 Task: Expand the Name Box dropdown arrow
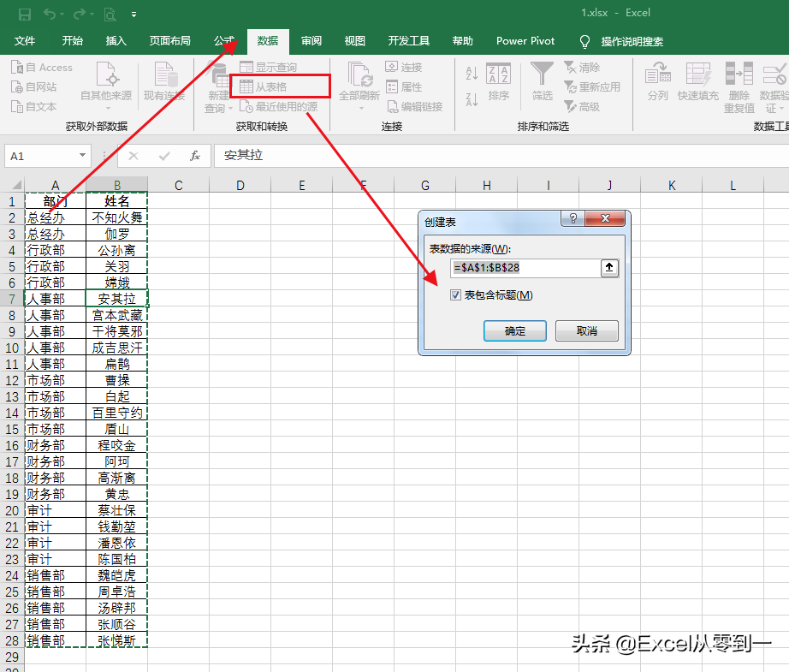[82, 156]
